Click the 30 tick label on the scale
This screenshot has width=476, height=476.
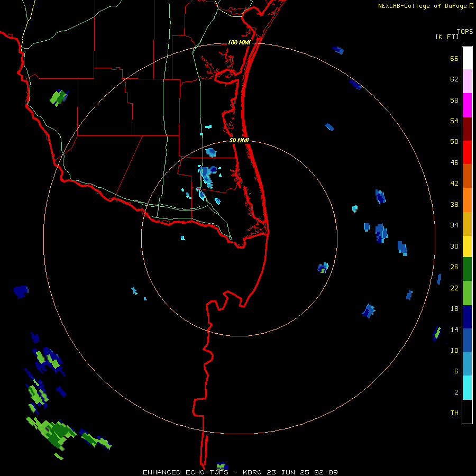click(454, 246)
